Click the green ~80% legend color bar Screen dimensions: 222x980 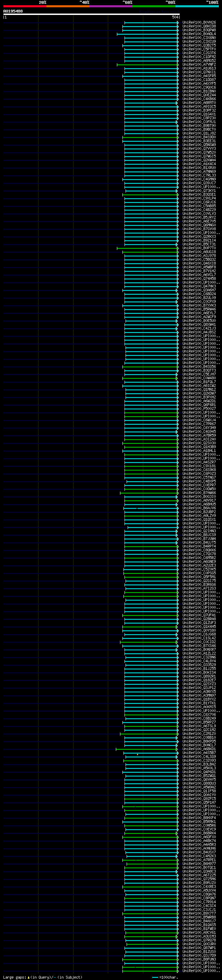tap(154, 6)
